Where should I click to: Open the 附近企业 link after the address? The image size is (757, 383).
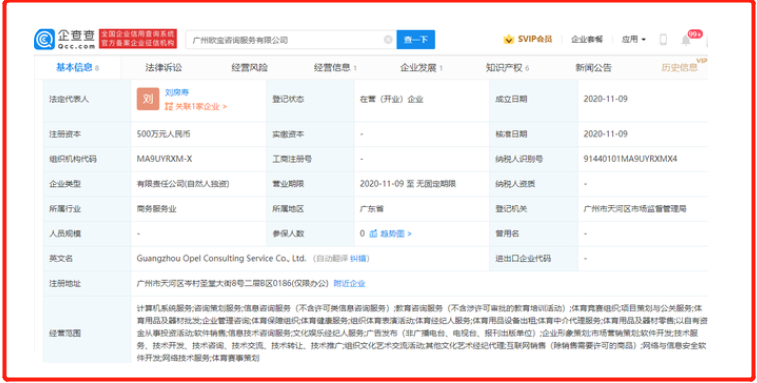pyautogui.click(x=349, y=284)
